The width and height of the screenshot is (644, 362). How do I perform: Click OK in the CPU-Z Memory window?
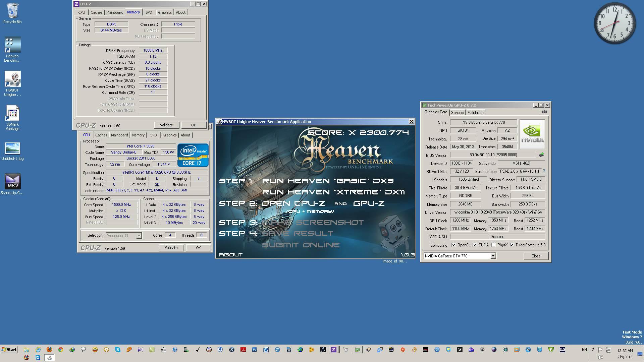click(194, 125)
